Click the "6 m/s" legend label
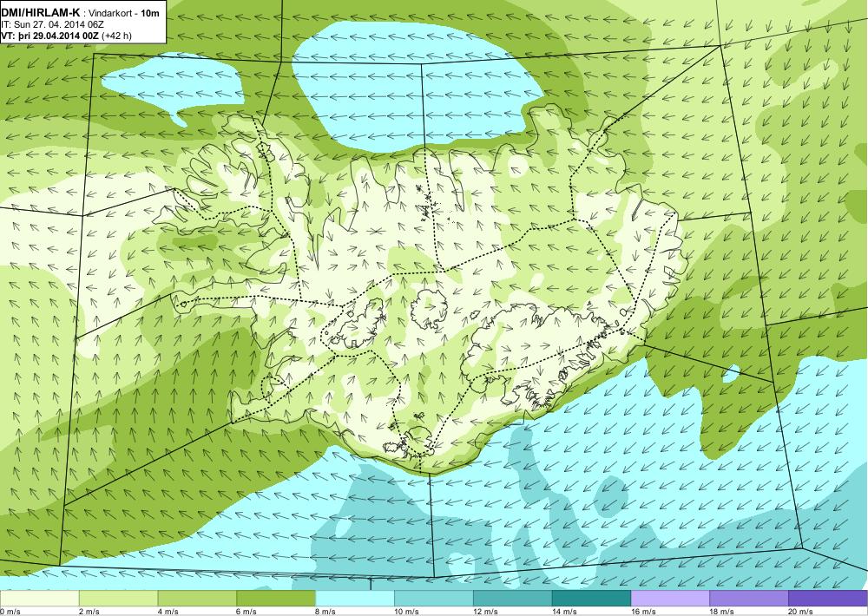868x616 pixels. tap(247, 612)
